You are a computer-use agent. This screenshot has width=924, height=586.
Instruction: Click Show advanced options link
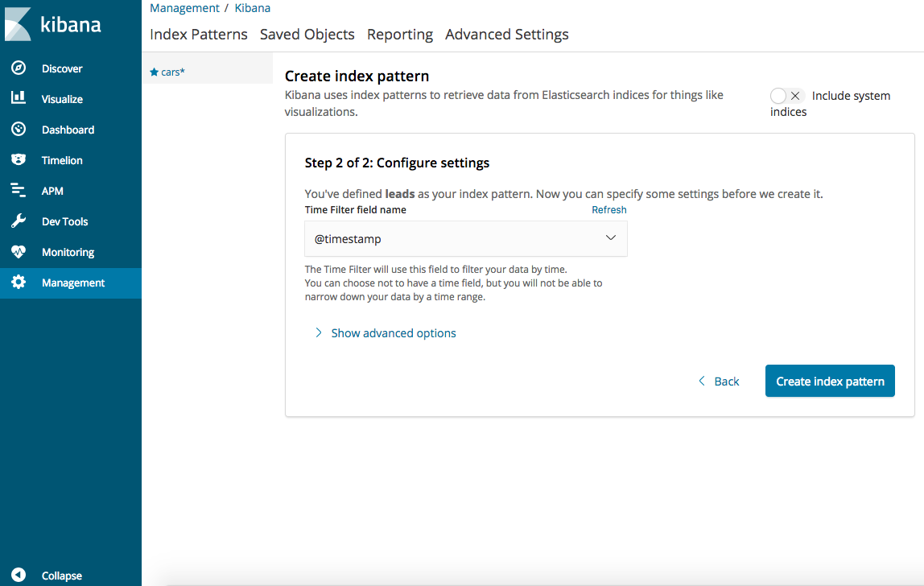pyautogui.click(x=393, y=333)
